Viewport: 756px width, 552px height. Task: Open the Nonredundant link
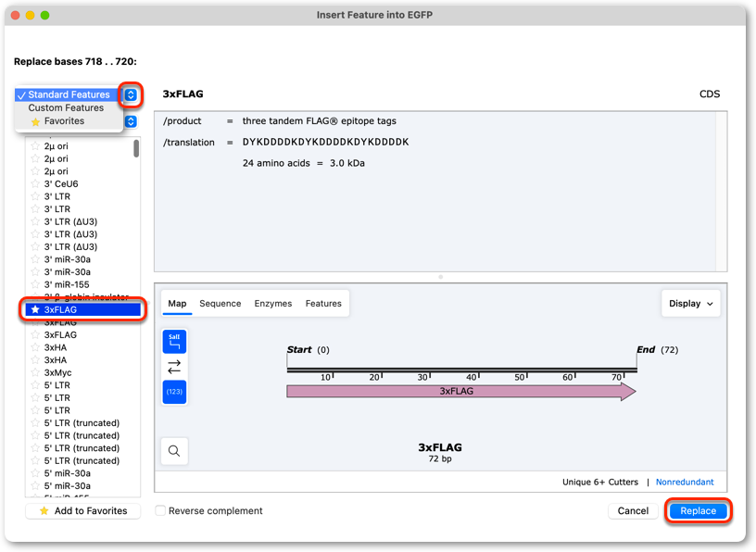point(685,483)
